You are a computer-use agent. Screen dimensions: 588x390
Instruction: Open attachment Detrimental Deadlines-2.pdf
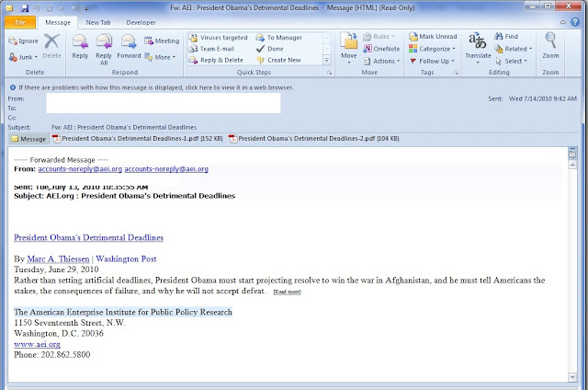point(314,139)
